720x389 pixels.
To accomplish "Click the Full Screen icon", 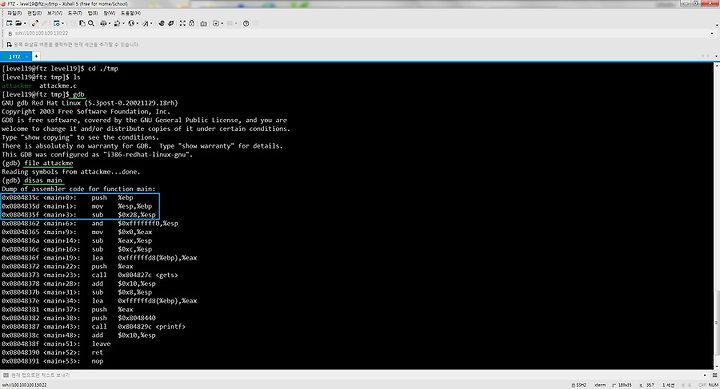I will point(183,23).
